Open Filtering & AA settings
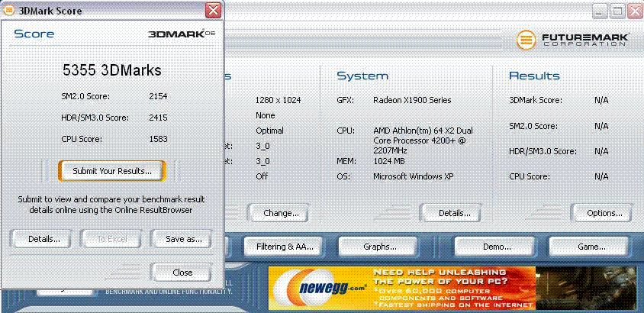The image size is (644, 313). [285, 247]
